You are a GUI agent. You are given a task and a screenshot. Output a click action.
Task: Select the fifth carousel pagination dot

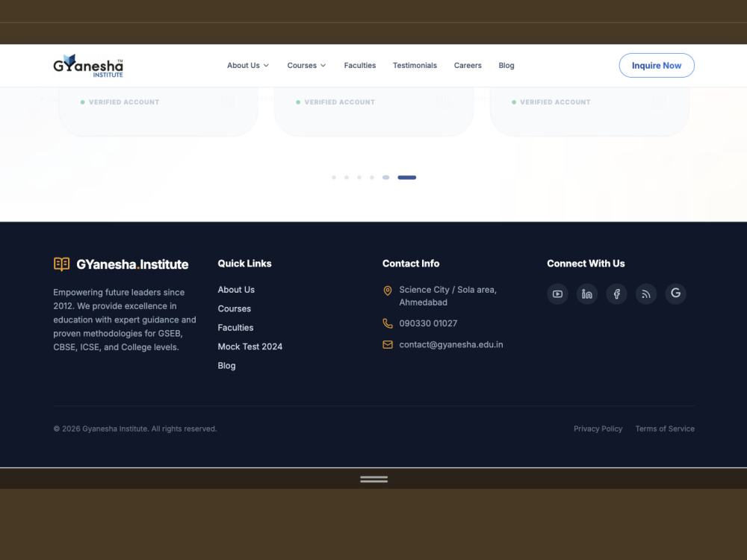[x=386, y=177]
